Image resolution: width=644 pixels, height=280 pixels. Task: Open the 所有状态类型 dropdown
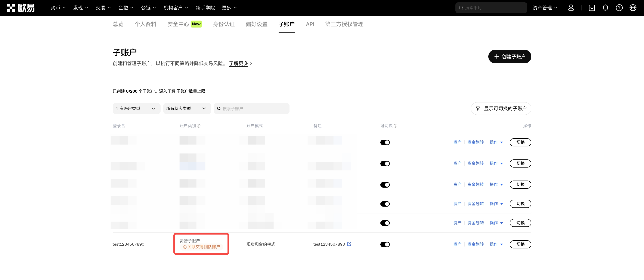coord(187,109)
